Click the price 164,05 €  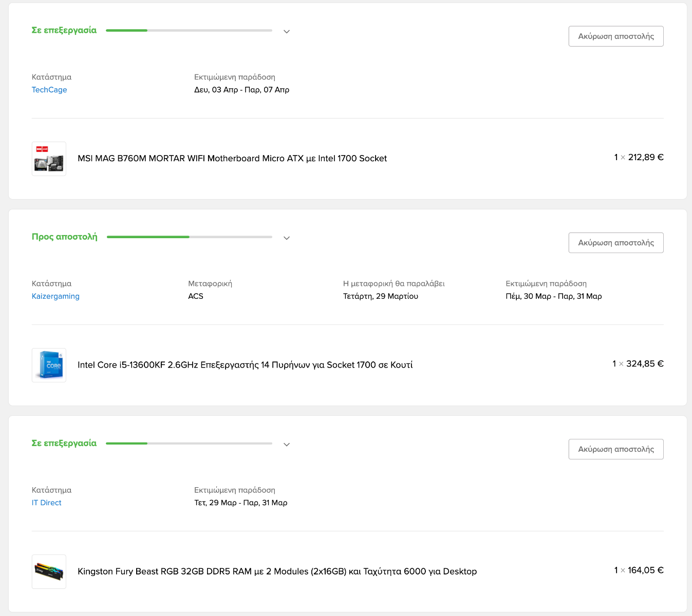(x=645, y=570)
